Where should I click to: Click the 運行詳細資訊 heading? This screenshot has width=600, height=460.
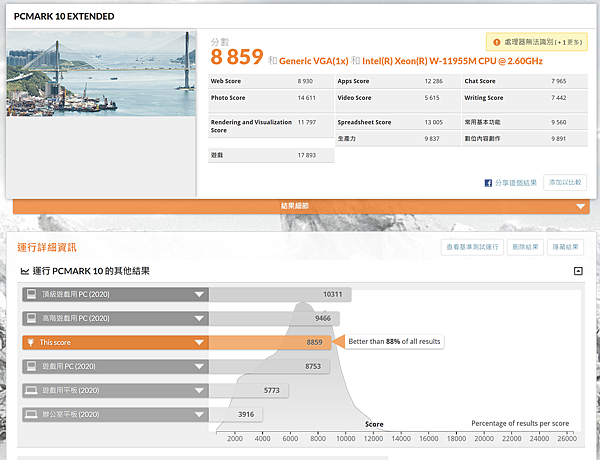(x=47, y=248)
